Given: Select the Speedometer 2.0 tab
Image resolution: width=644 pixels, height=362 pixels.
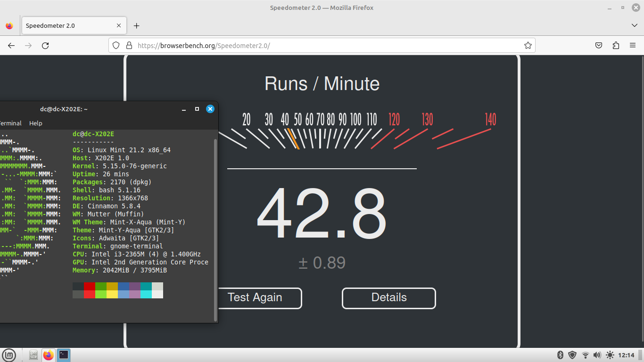Looking at the screenshot, I should click(74, 26).
